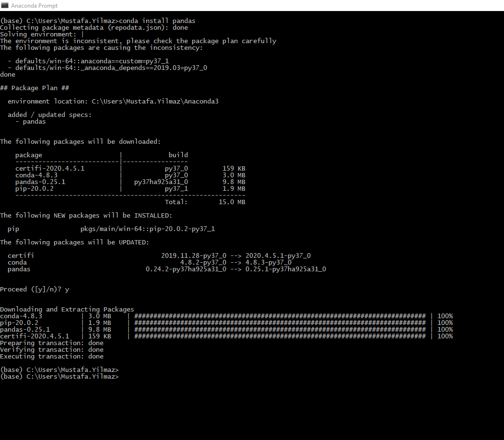This screenshot has width=504, height=440.
Task: Click the 'package' column header
Action: click(29, 155)
